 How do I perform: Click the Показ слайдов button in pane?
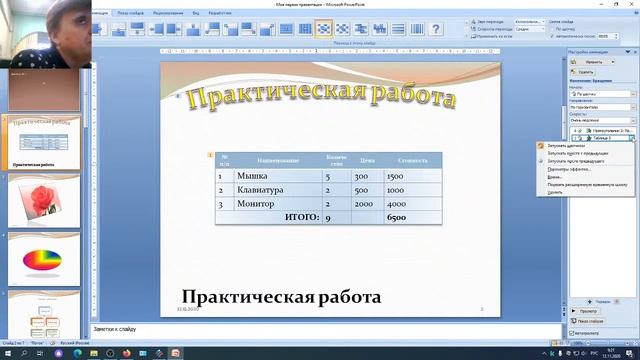tap(587, 321)
